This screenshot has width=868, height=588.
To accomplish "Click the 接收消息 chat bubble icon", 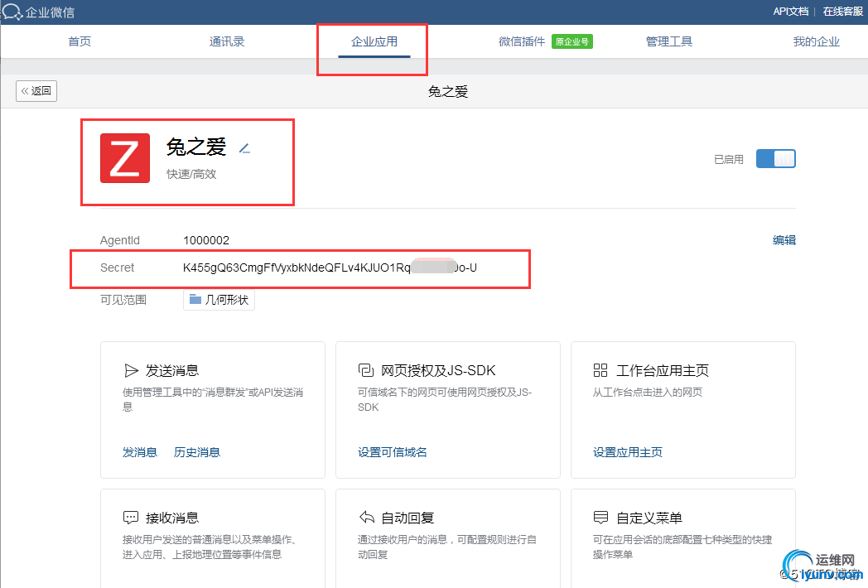I will point(131,518).
